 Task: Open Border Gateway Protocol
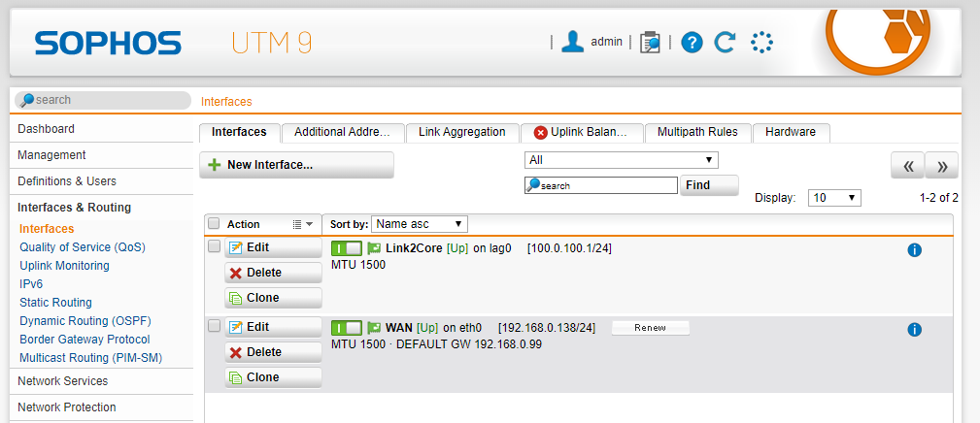coord(85,340)
